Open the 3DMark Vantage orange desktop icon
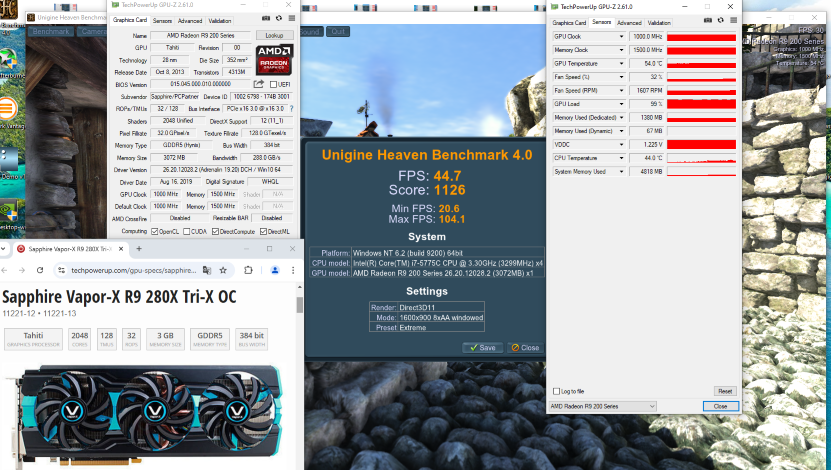The image size is (831, 470). pyautogui.click(x=8, y=110)
